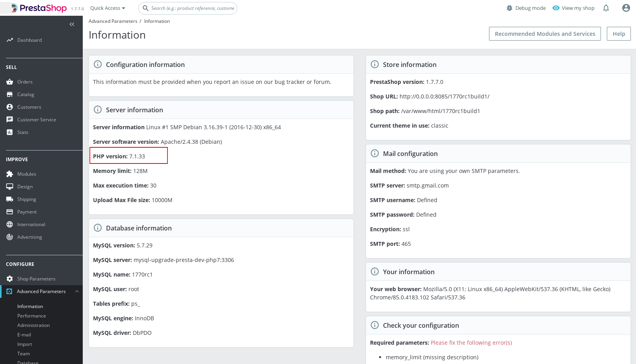Switch to the Performance submenu entry
636x364 pixels.
[32, 316]
